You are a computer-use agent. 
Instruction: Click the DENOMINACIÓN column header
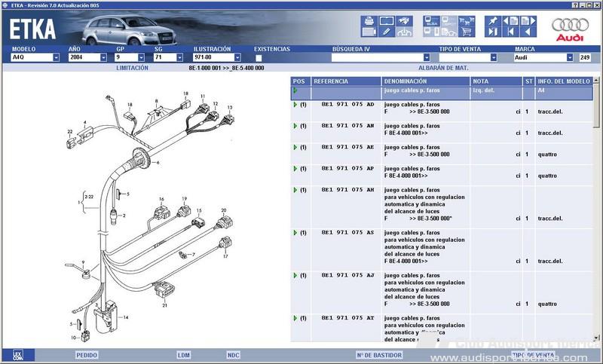(x=426, y=81)
